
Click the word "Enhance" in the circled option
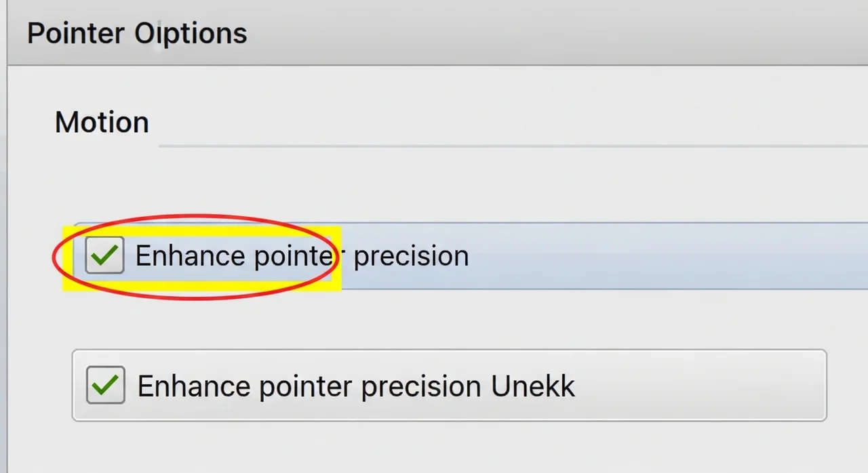click(x=190, y=256)
